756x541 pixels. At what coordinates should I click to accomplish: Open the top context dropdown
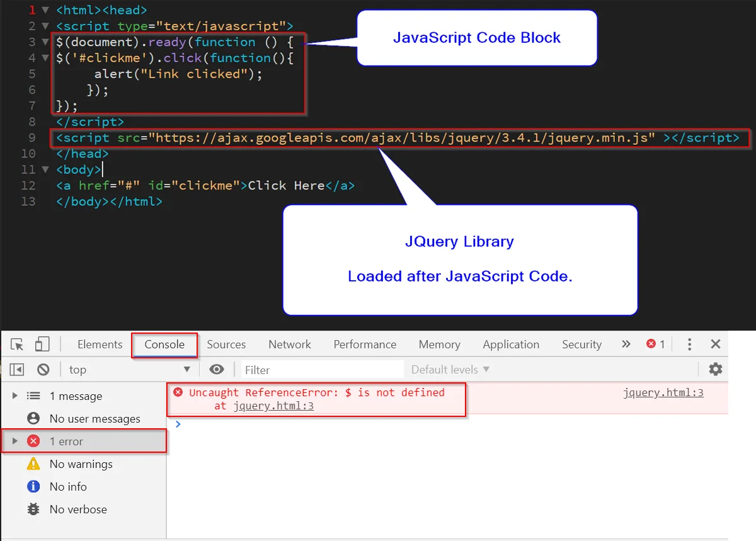(129, 370)
